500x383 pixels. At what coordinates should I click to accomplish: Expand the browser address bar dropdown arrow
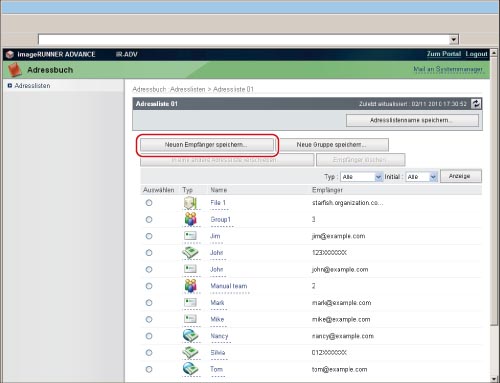click(453, 40)
